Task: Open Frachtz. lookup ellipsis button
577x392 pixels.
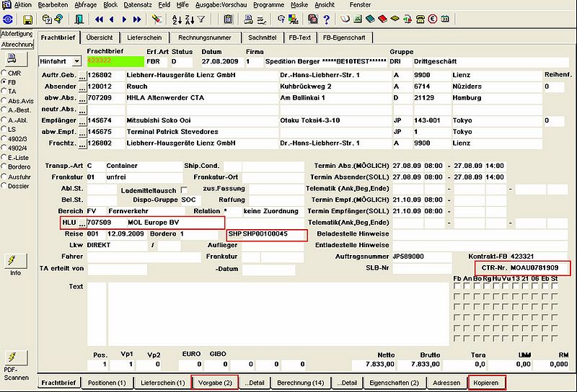Action: 82,144
